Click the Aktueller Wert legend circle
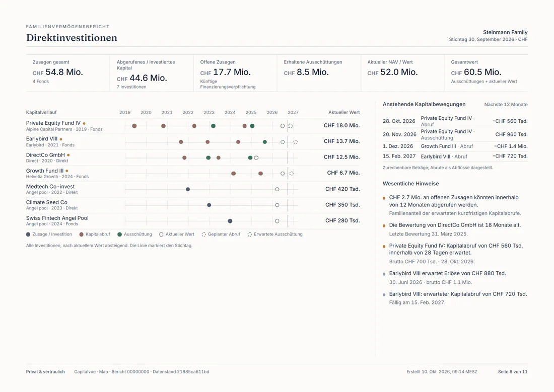Screen dimensions: 554x392 pyautogui.click(x=162, y=234)
